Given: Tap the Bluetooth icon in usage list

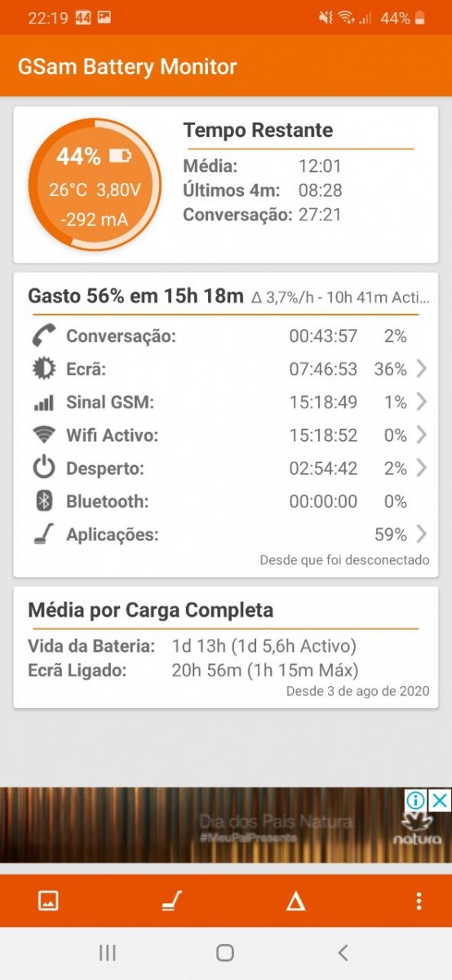Looking at the screenshot, I should tap(43, 501).
